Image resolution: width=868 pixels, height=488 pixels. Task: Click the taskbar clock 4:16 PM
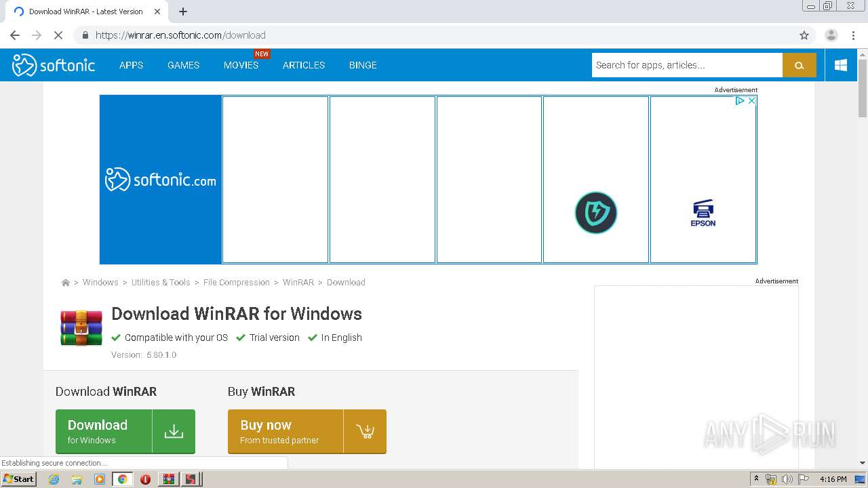833,479
